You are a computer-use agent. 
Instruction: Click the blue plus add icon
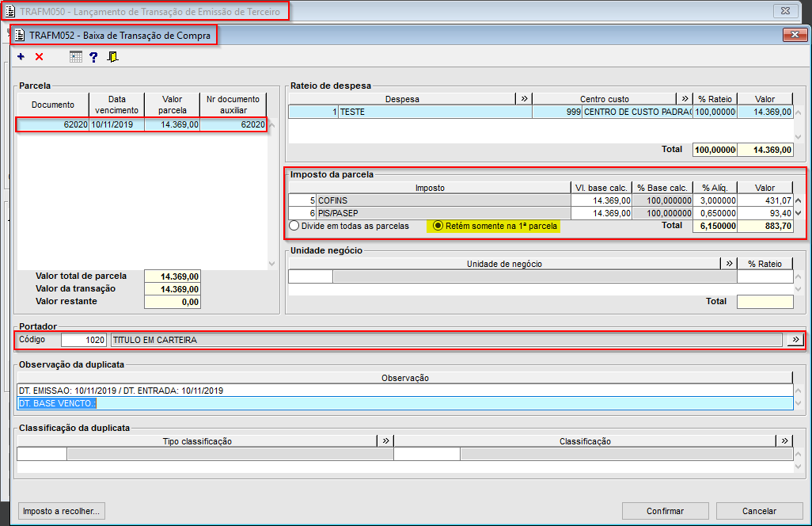(21, 56)
